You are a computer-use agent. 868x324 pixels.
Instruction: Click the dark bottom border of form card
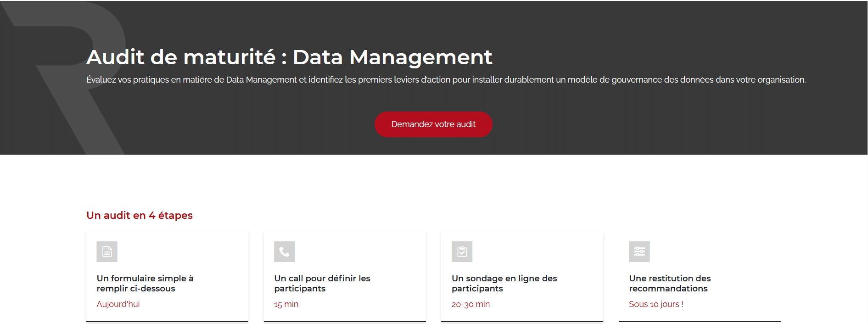coord(167,321)
